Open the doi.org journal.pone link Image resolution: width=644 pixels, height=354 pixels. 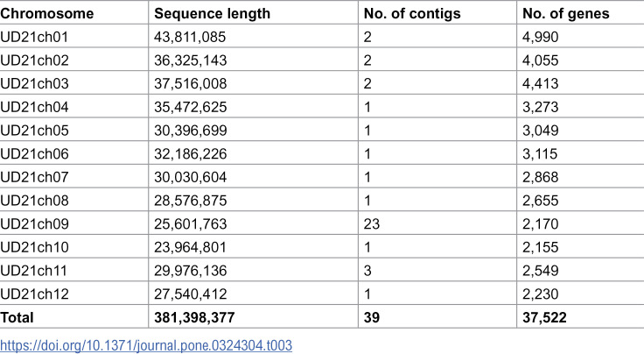pyautogui.click(x=146, y=345)
